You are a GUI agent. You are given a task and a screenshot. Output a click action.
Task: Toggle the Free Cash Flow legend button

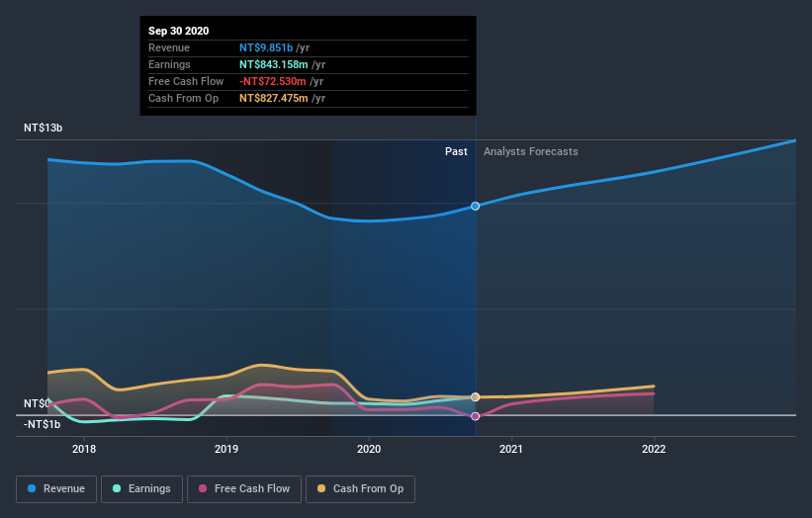point(244,489)
